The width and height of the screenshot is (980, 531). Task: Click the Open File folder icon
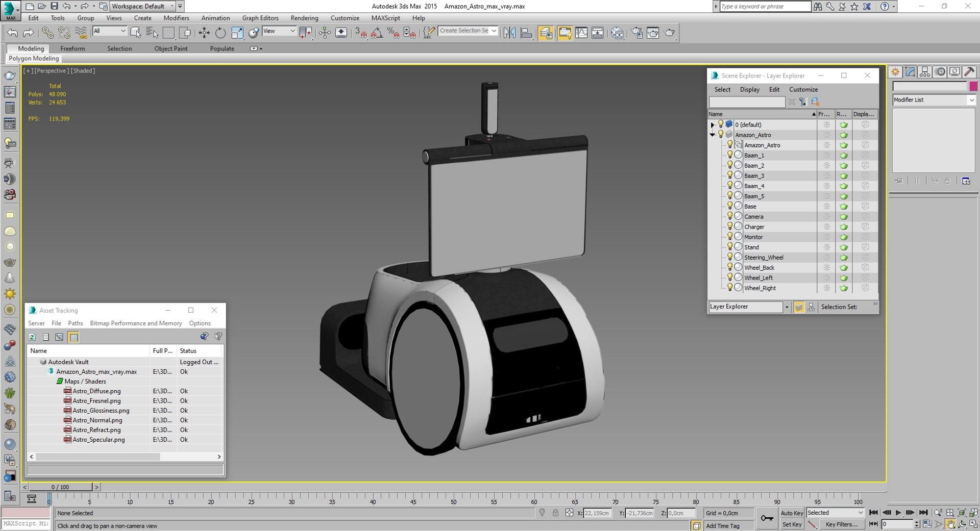42,6
